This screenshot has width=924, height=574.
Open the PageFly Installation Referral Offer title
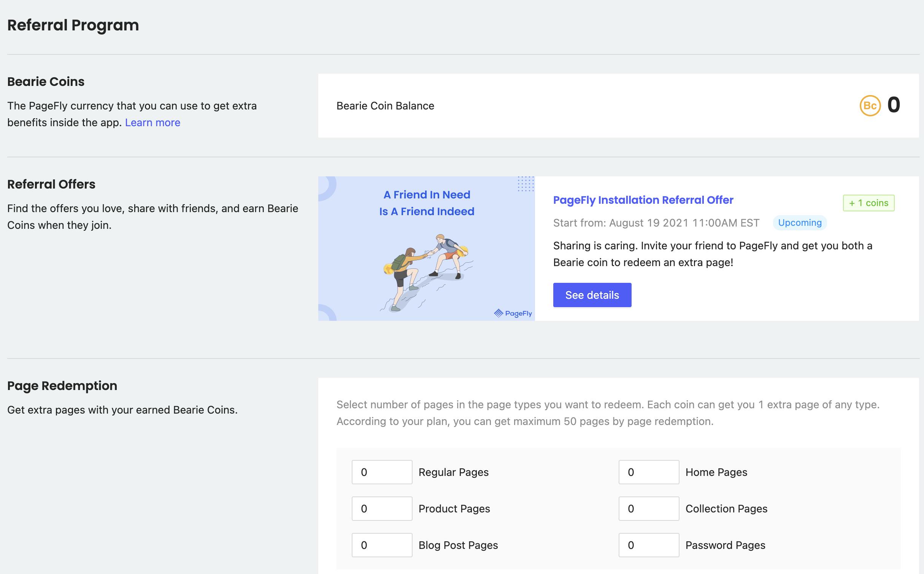point(643,200)
